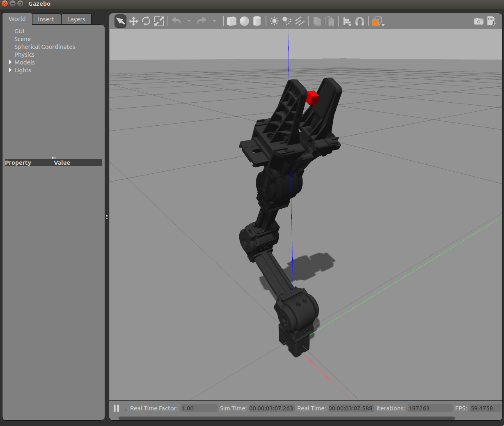Open the align tool options
The height and width of the screenshot is (426, 504).
pos(347,21)
